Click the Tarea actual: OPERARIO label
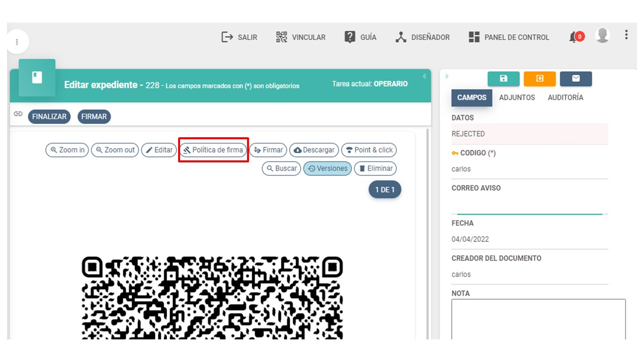644x362 pixels. (370, 84)
